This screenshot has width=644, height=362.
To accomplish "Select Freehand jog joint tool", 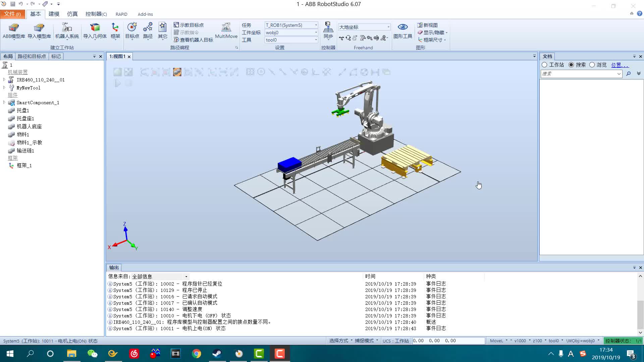I will coord(363,38).
